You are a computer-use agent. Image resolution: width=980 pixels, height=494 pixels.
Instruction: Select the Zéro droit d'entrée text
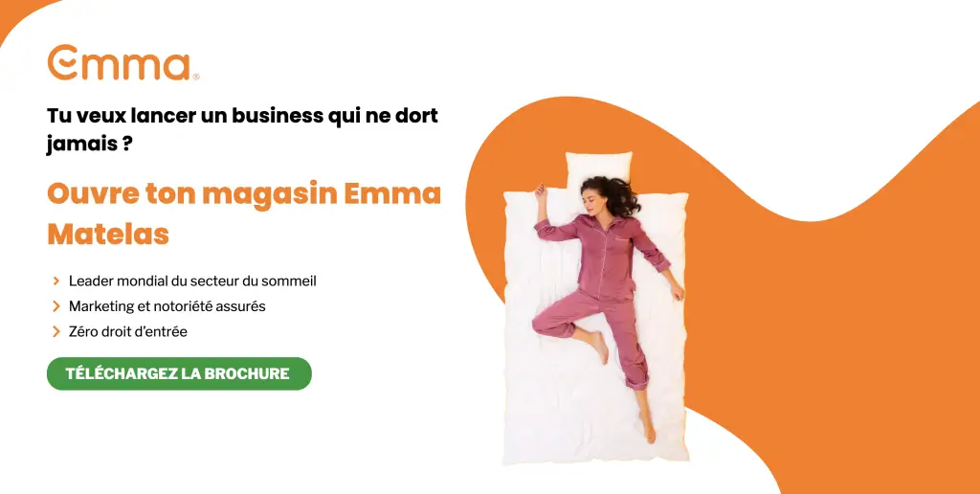(x=127, y=331)
